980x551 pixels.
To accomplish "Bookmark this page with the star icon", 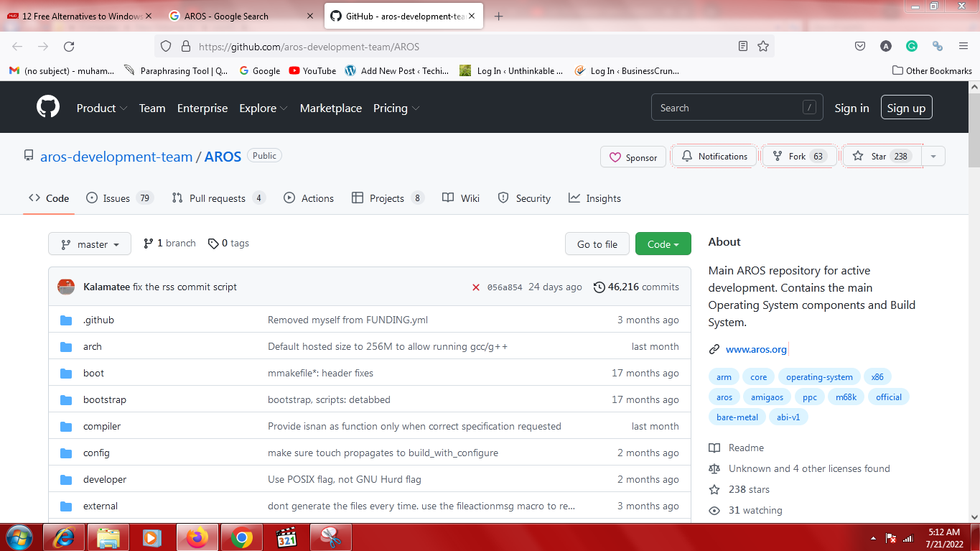I will pyautogui.click(x=763, y=46).
